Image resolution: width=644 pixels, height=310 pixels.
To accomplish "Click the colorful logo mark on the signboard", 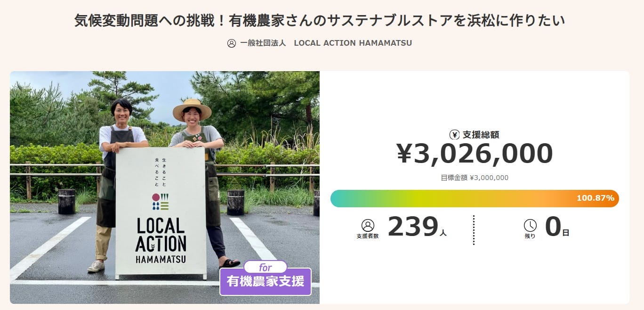I will [x=161, y=202].
